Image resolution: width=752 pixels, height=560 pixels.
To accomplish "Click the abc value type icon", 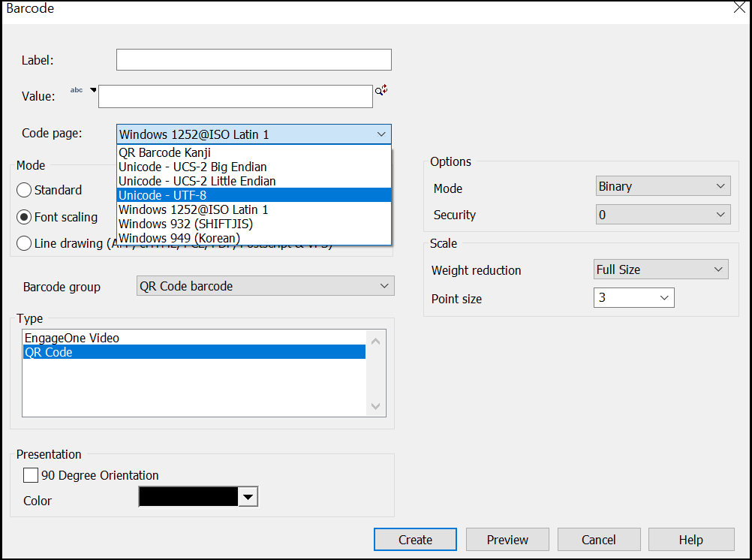I will click(x=76, y=89).
